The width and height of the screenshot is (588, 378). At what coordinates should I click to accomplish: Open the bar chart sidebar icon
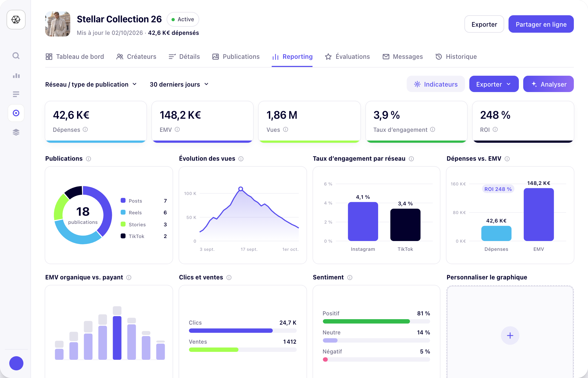click(x=16, y=75)
